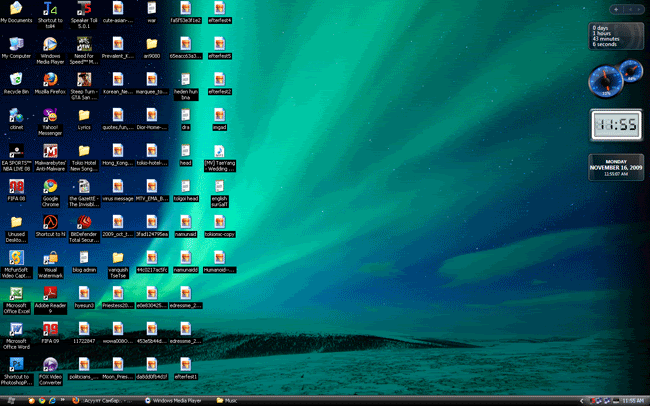Click the Start button on taskbar
Viewport: 650px width, 406px height.
click(8, 400)
